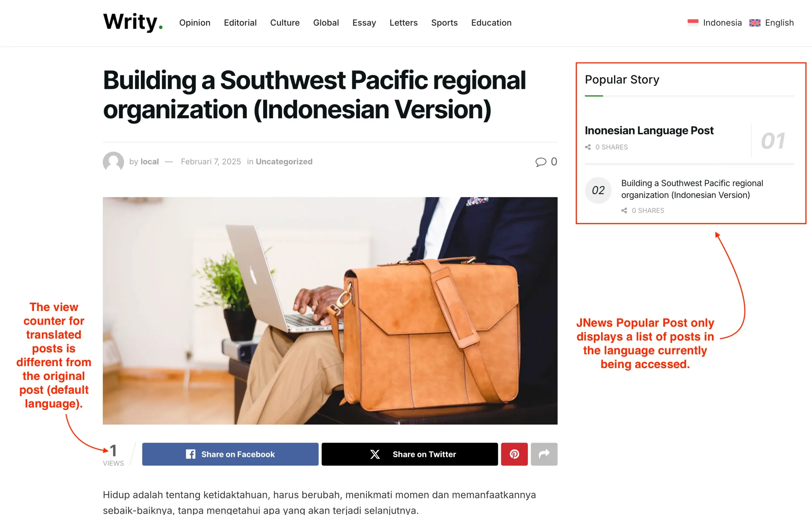812x515 pixels.
Task: Share on Twitter button
Action: coord(409,454)
